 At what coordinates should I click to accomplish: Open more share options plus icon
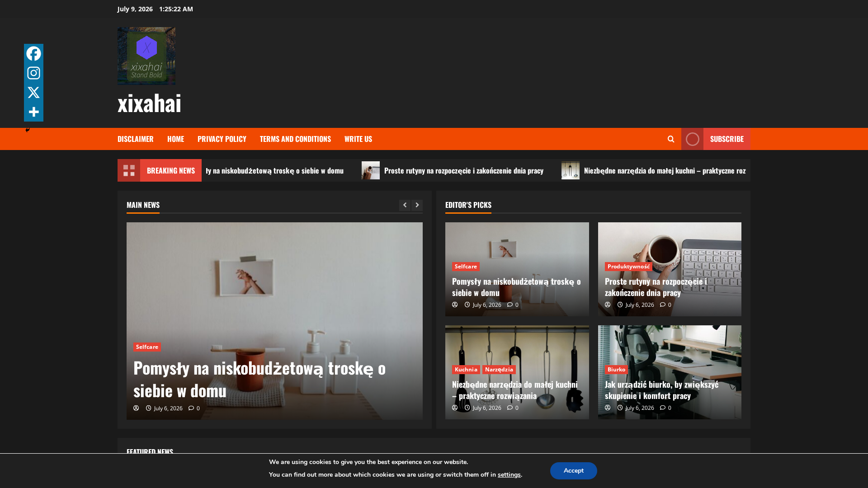(x=33, y=112)
